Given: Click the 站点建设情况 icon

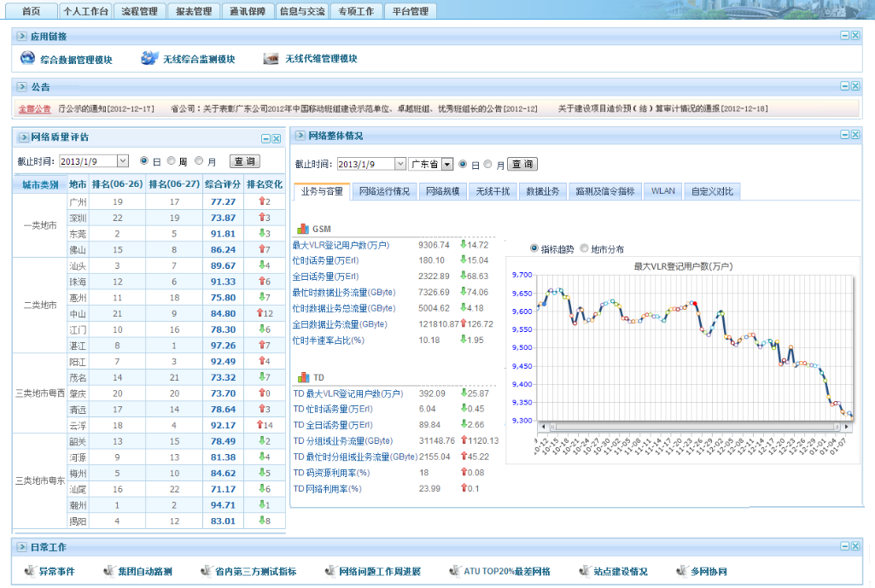Looking at the screenshot, I should click(584, 571).
